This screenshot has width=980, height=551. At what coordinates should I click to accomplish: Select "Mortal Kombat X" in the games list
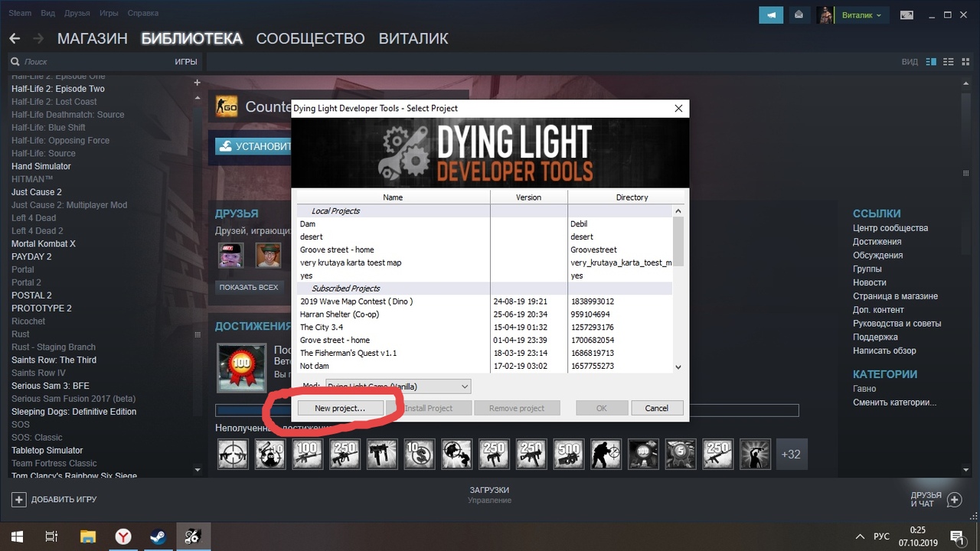coord(44,243)
